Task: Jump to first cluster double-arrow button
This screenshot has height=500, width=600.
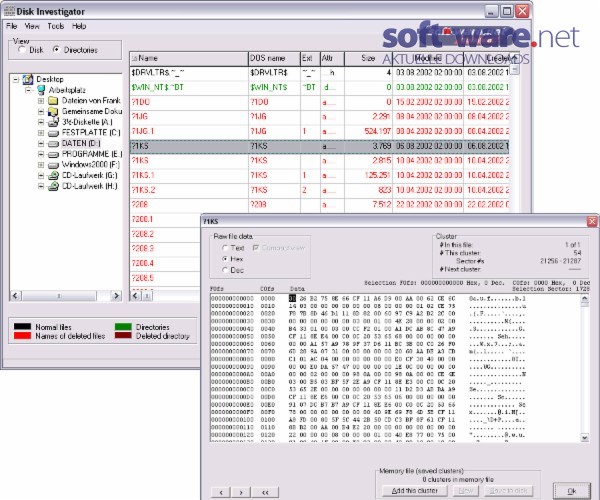Action: 266,492
